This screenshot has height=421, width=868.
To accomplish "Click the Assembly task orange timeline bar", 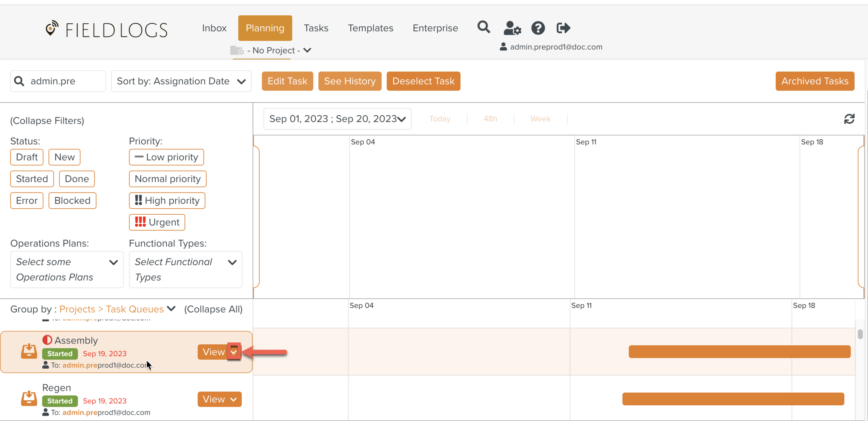I will pos(739,352).
